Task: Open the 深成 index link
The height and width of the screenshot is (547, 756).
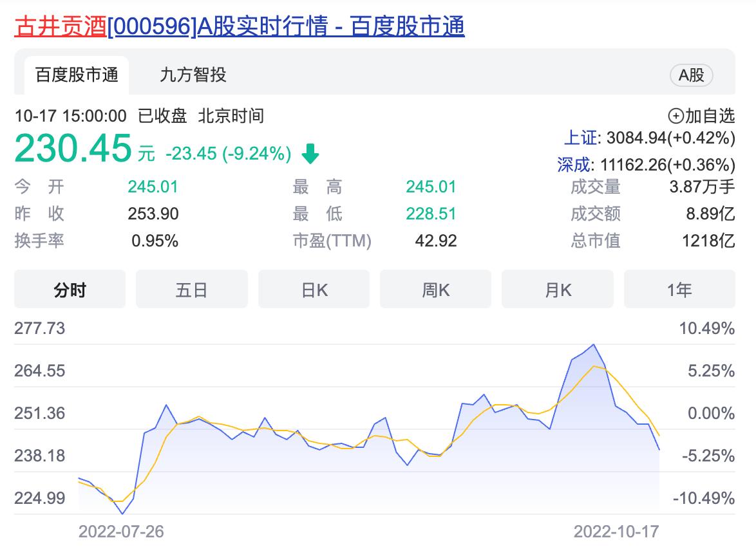Action: tap(574, 165)
